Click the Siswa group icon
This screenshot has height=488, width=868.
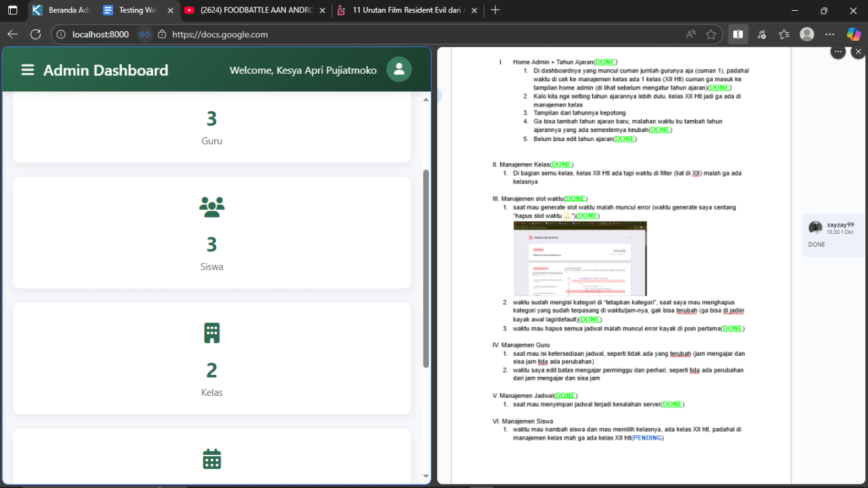(211, 207)
